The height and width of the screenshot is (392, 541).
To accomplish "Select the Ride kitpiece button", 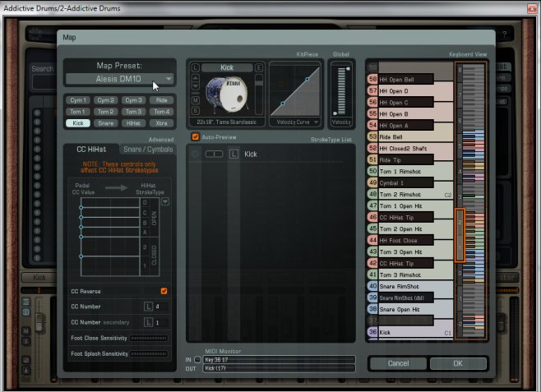I will click(x=161, y=100).
